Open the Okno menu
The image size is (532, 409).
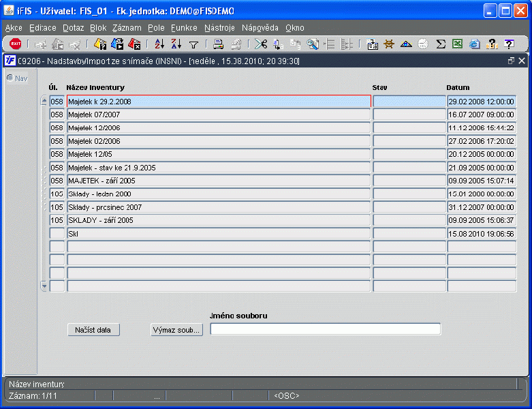pyautogui.click(x=294, y=28)
